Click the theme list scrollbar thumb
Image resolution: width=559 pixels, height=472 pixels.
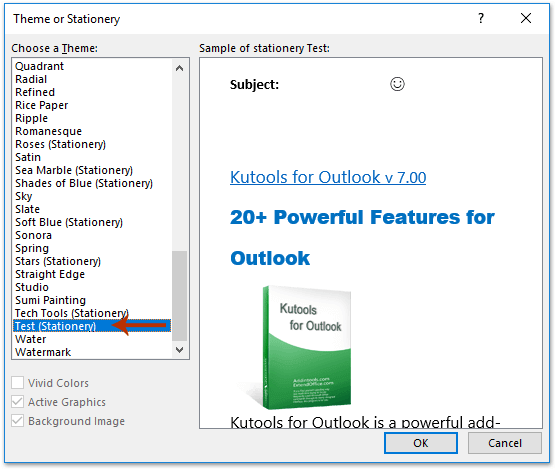pyautogui.click(x=180, y=296)
